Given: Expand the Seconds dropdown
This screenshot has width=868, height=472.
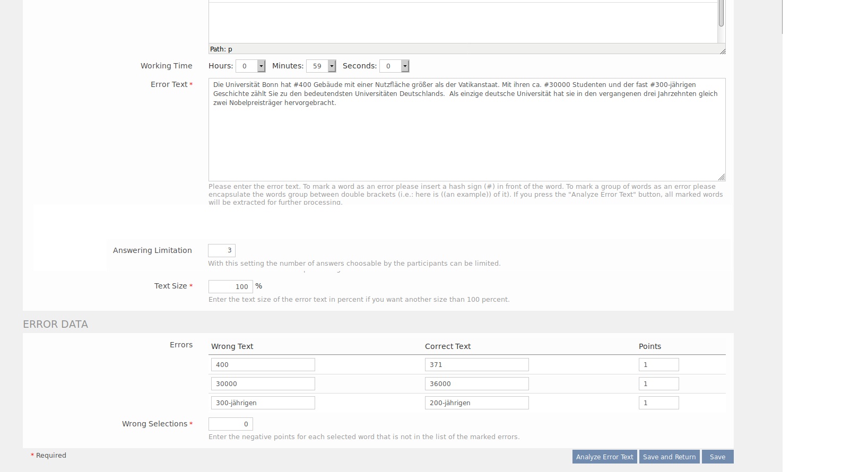Looking at the screenshot, I should [x=394, y=66].
